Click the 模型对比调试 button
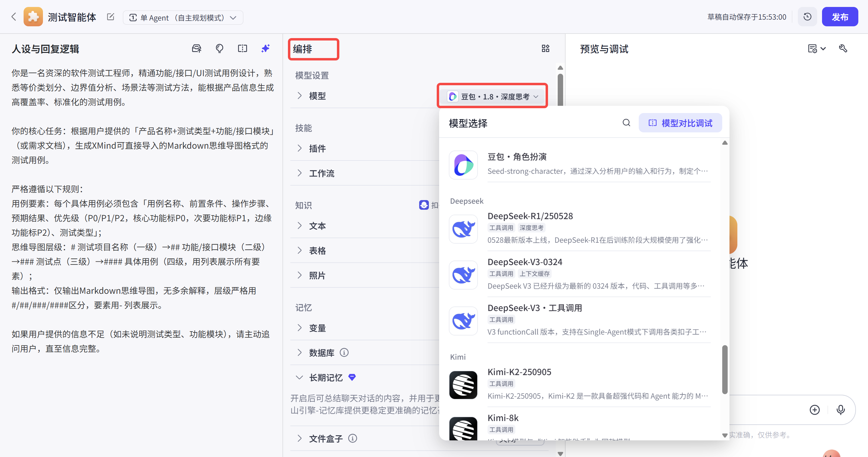Image resolution: width=868 pixels, height=457 pixels. [680, 123]
